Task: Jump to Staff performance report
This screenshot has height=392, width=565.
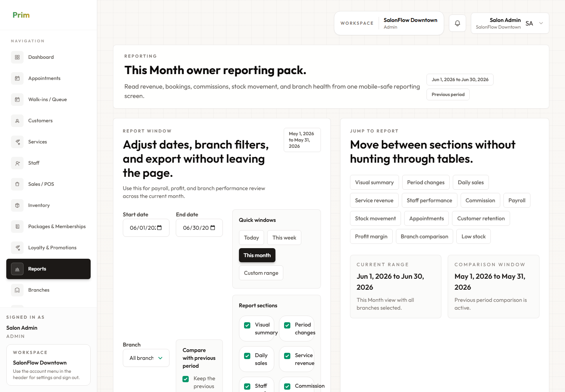Action: pos(429,200)
